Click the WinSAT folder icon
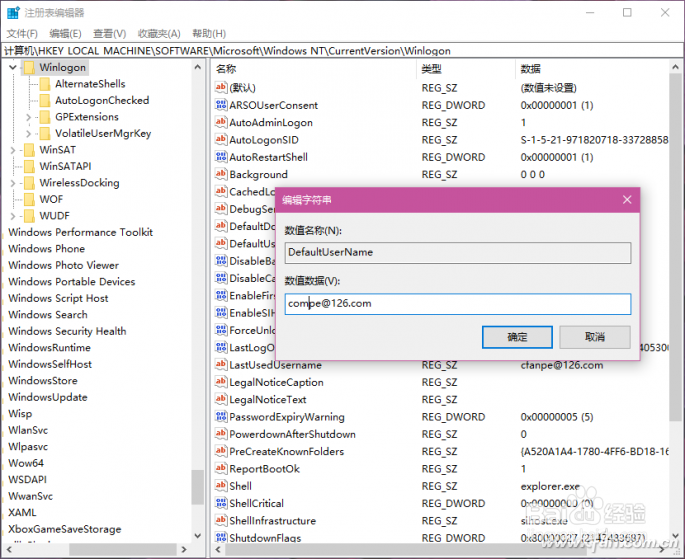Image resolution: width=685 pixels, height=559 pixels. point(29,150)
